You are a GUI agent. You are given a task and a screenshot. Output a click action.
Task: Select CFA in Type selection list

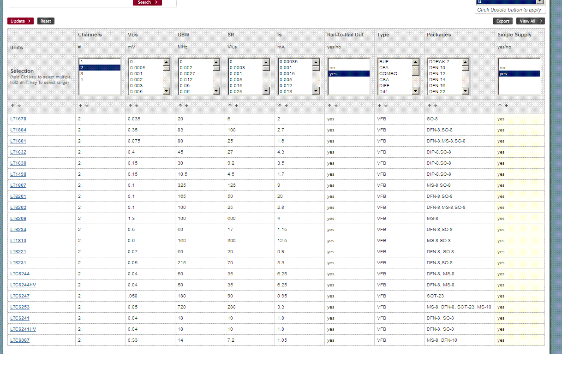[395, 67]
